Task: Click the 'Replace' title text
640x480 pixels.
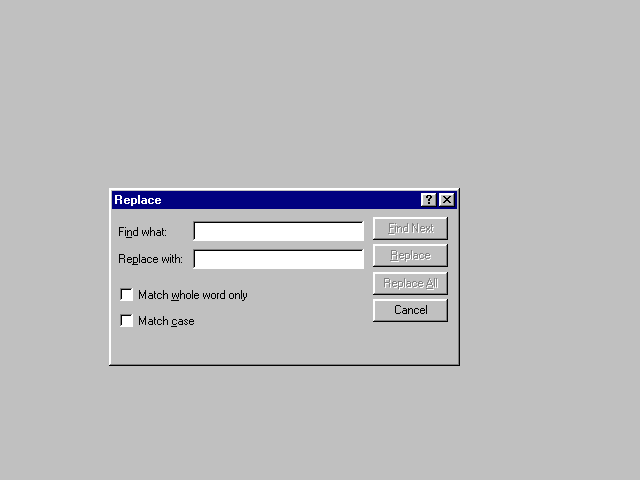Action: point(138,200)
